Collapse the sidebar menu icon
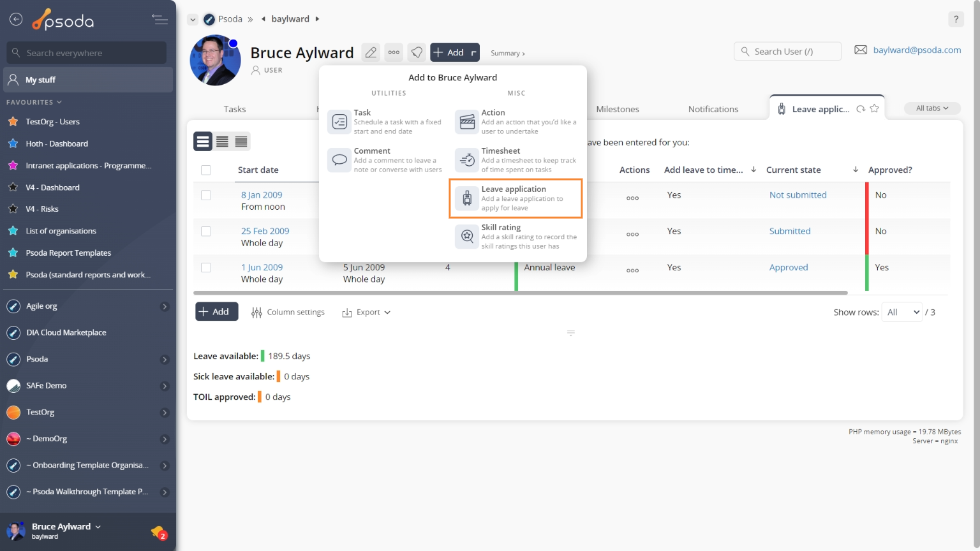 pyautogui.click(x=160, y=20)
